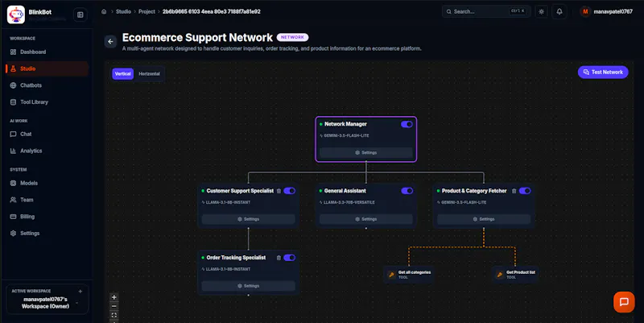Click Studio breadcrumb link
644x323 pixels.
coord(123,11)
